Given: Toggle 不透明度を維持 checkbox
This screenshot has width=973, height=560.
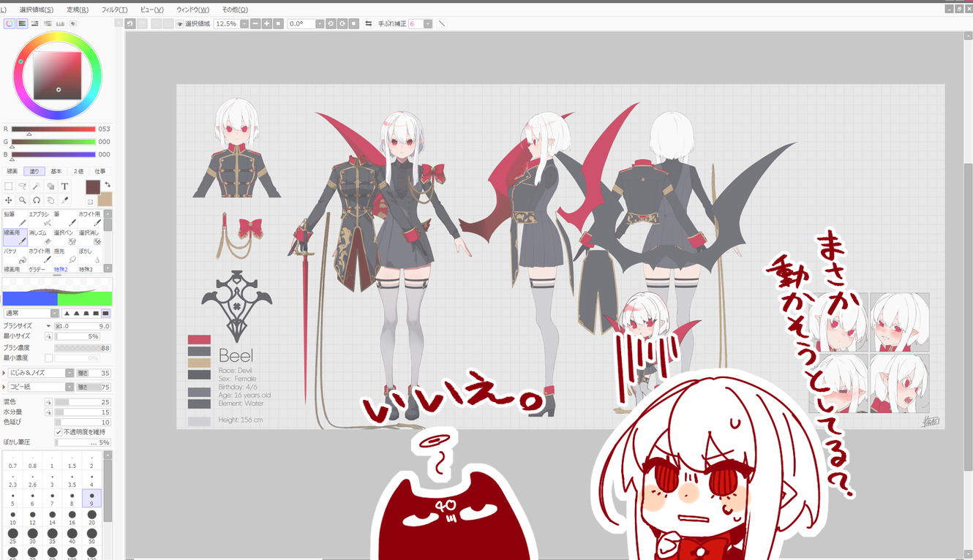Looking at the screenshot, I should (x=59, y=432).
